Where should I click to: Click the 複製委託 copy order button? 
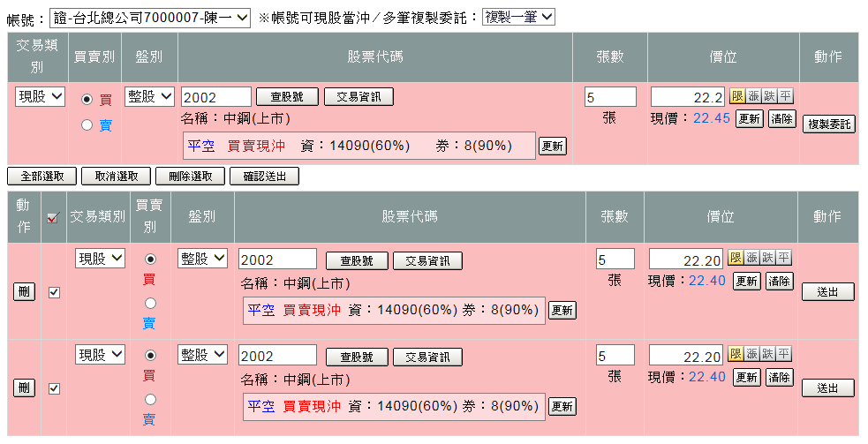[828, 124]
